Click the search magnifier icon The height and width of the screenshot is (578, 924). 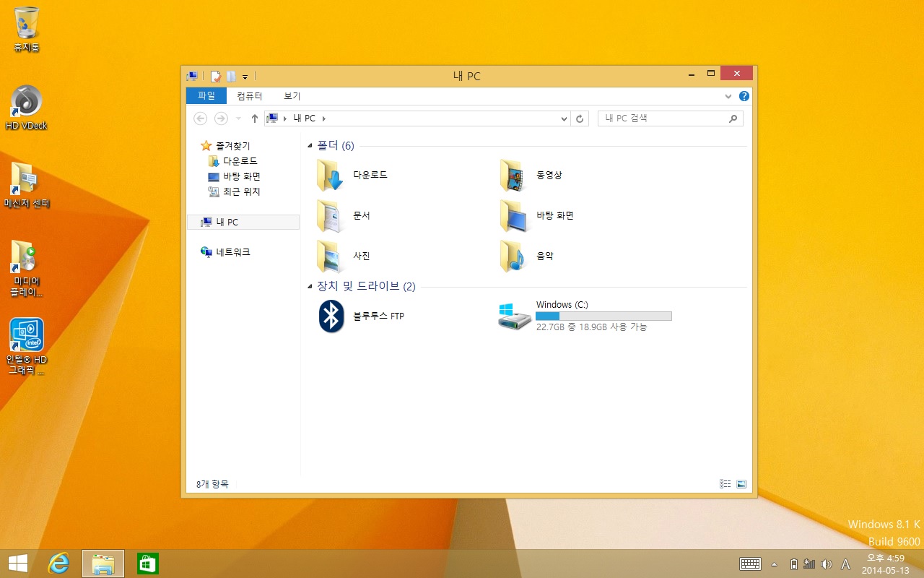click(733, 118)
